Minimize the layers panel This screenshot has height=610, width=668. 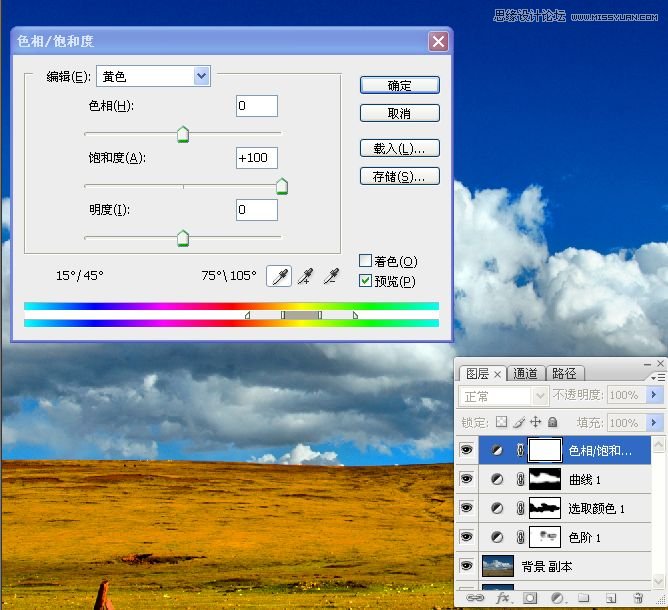[647, 364]
